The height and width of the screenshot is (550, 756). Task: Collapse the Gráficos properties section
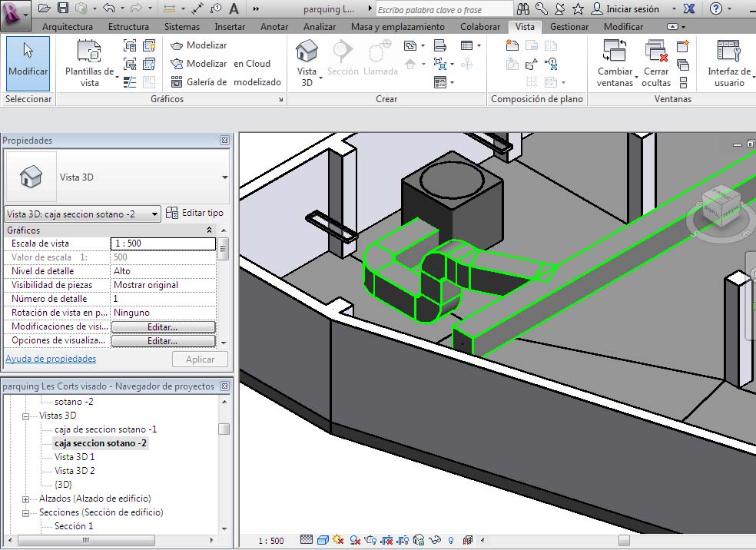click(210, 230)
